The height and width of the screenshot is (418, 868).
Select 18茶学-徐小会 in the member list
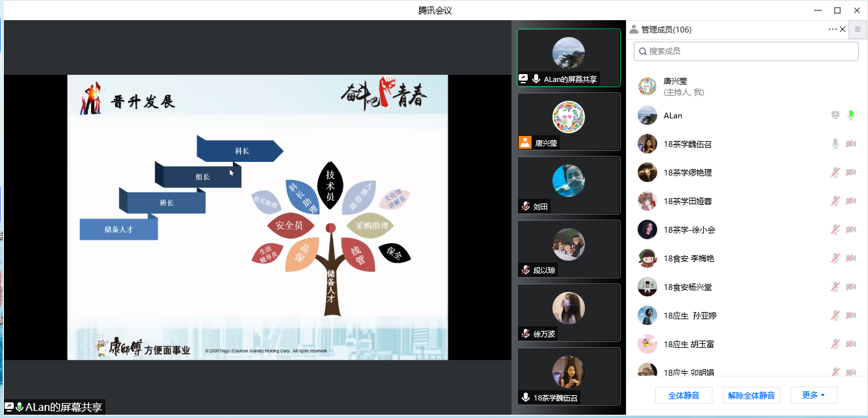[x=689, y=230]
